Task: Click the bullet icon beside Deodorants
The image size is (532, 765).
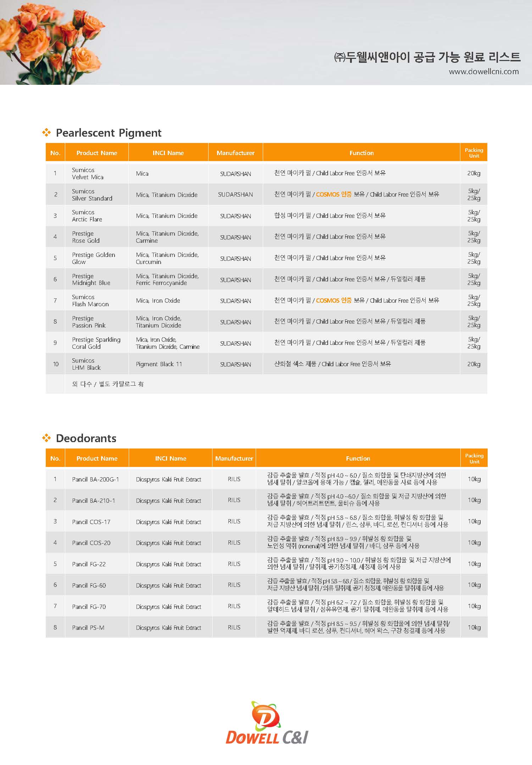Action: [46, 438]
